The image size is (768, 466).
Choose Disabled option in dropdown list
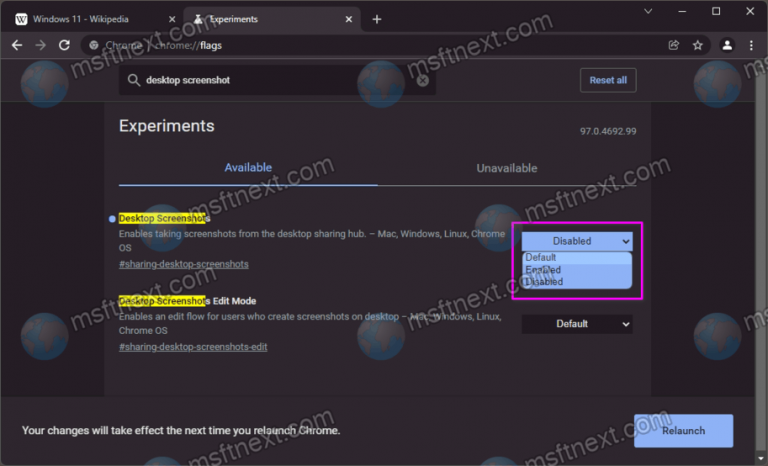577,282
